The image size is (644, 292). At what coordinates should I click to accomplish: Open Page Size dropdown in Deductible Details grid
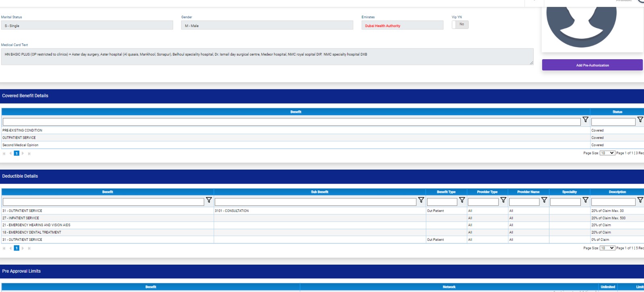point(607,248)
